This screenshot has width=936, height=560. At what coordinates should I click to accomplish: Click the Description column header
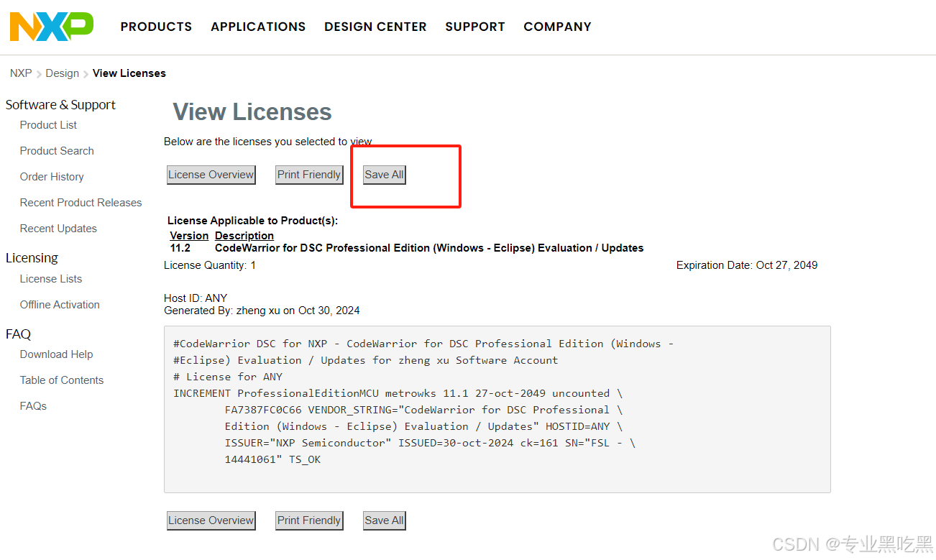tap(244, 236)
